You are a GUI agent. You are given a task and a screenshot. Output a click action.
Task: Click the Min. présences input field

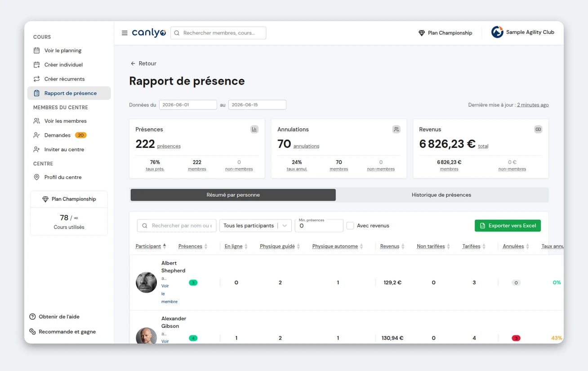(x=319, y=226)
